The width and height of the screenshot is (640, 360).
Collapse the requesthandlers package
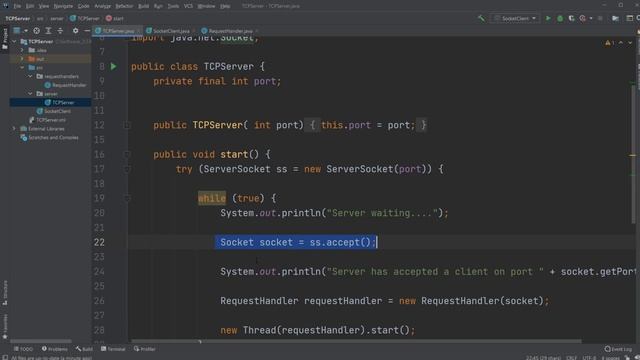[30, 76]
